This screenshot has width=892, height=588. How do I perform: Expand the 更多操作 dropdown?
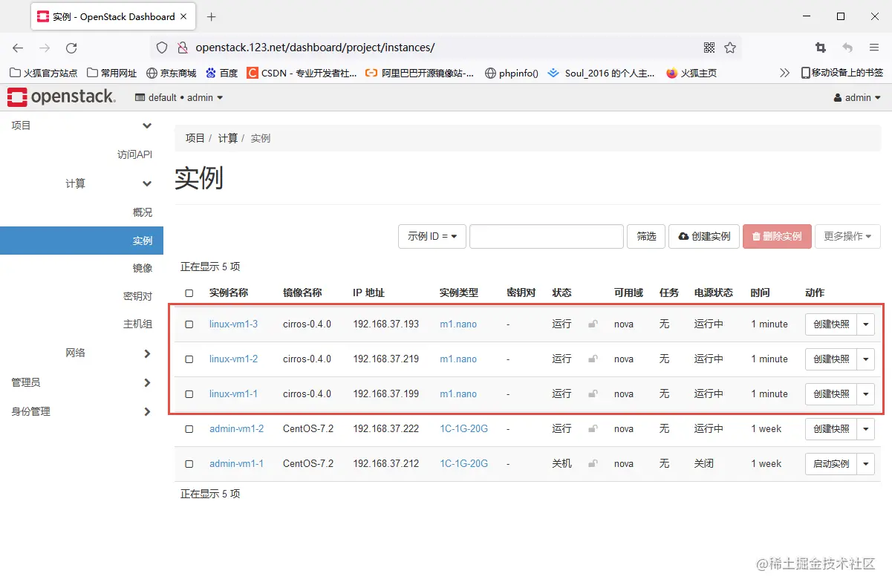(x=847, y=236)
